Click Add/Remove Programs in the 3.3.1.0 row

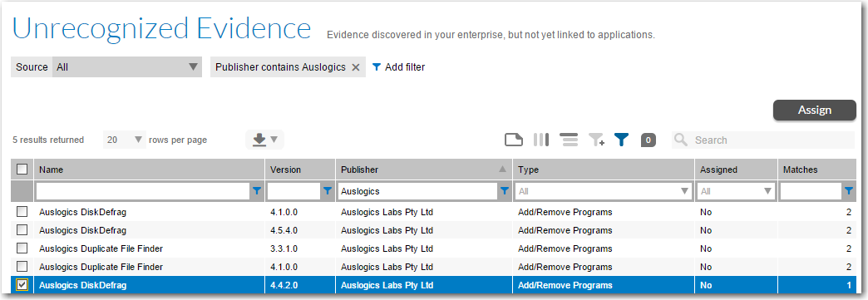(565, 248)
